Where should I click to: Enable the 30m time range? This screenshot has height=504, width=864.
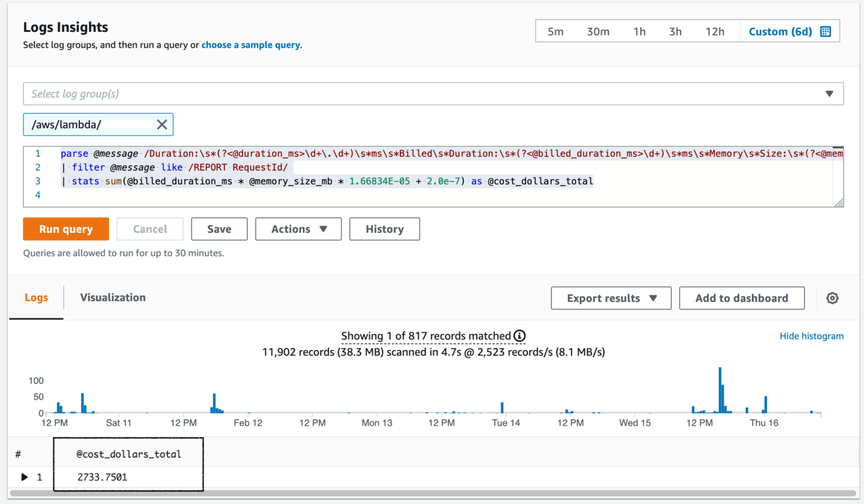click(x=598, y=31)
